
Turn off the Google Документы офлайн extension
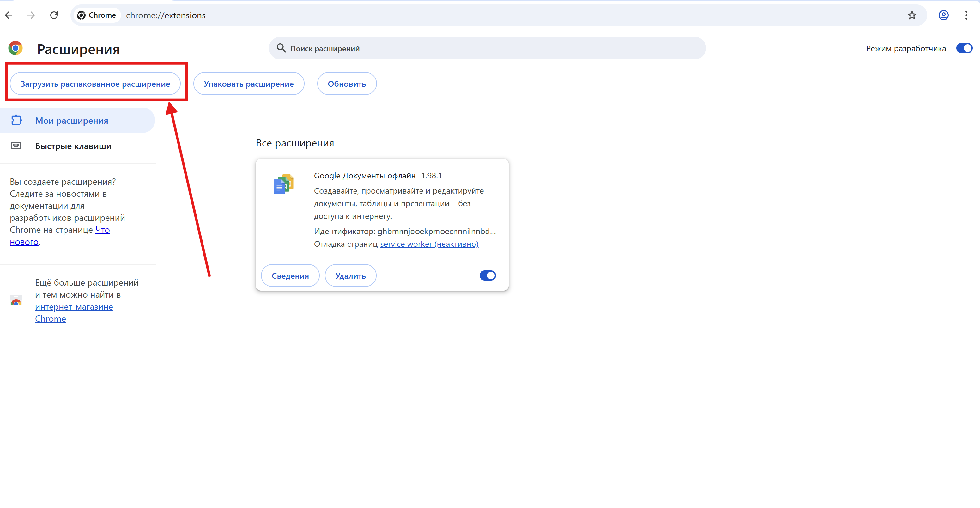pyautogui.click(x=487, y=275)
